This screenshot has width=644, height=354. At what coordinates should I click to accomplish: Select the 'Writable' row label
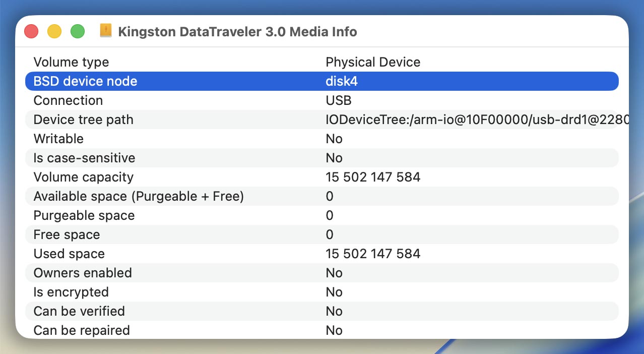click(x=58, y=139)
